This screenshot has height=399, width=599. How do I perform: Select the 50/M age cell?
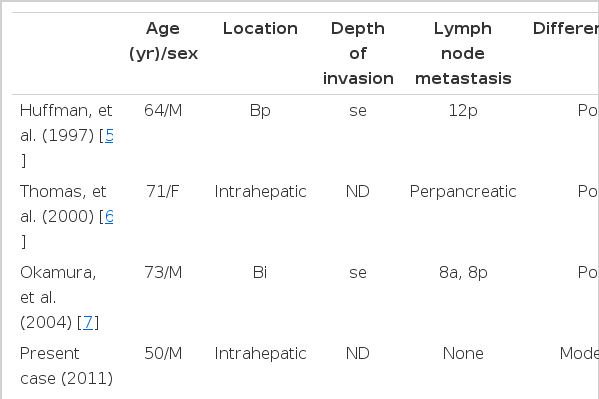[163, 354]
